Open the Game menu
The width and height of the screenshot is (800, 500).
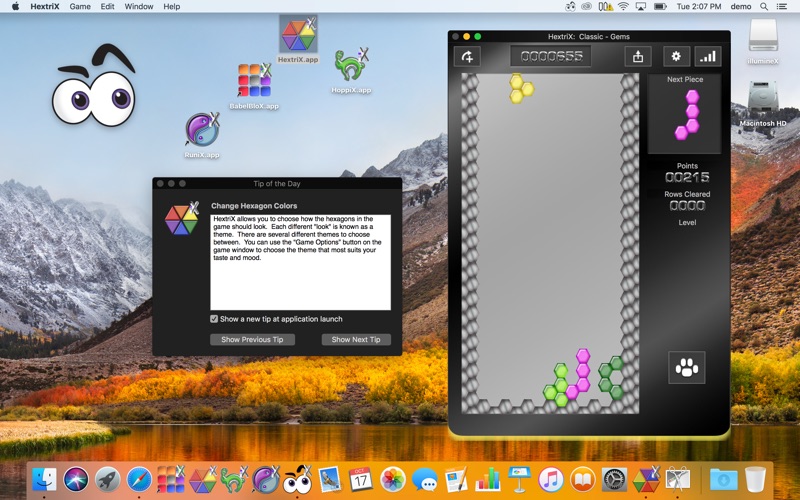(x=80, y=6)
